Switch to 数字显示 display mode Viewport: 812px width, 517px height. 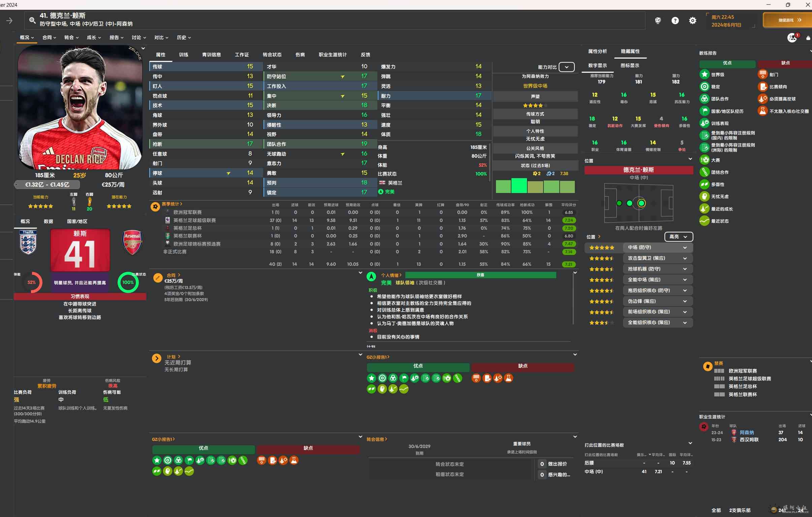[597, 65]
